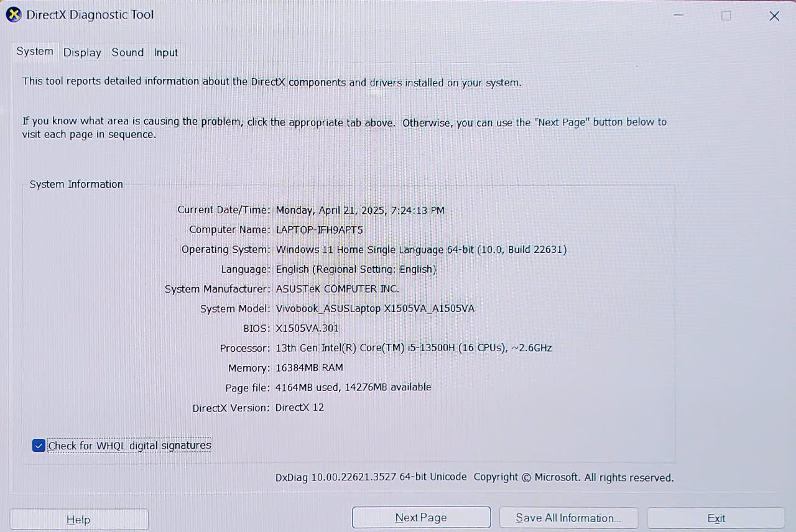Close the window using the X icon
This screenshot has width=796, height=532.
point(774,16)
